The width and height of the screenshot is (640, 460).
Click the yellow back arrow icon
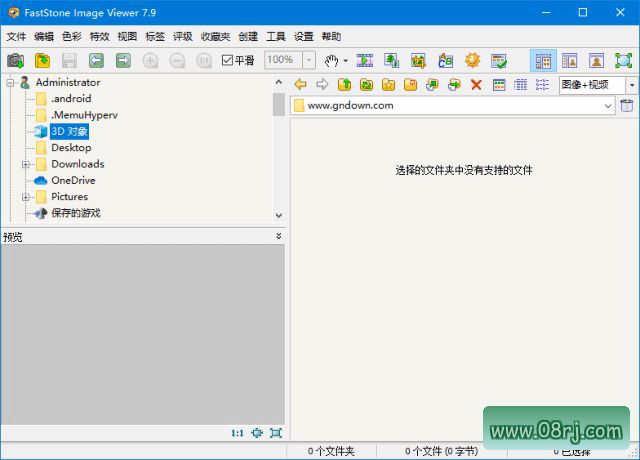pos(300,85)
